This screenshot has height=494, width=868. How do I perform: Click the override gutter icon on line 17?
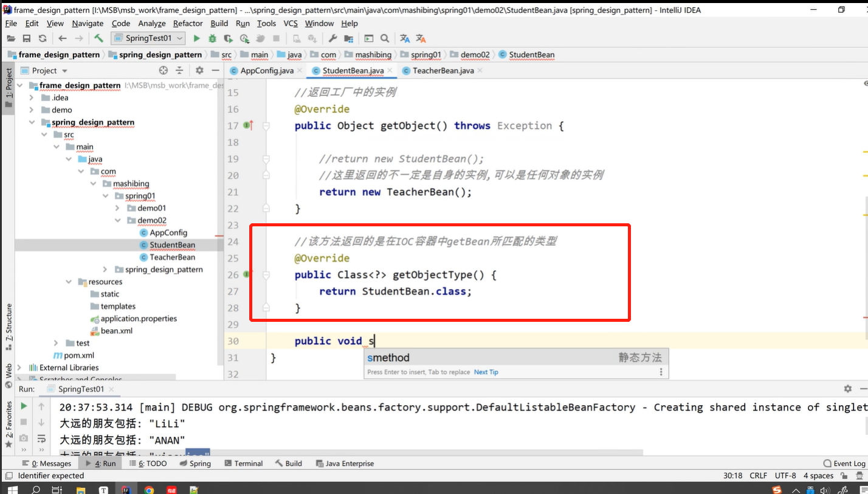pyautogui.click(x=248, y=125)
